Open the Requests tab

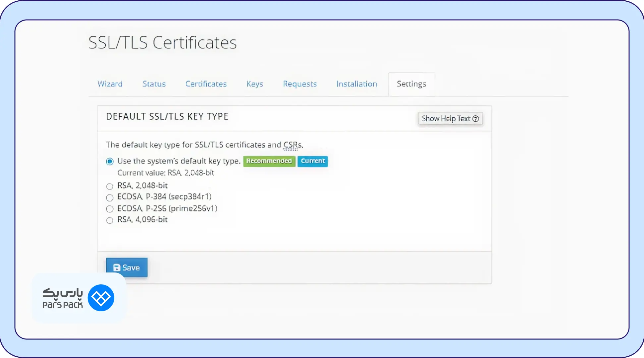pyautogui.click(x=300, y=84)
